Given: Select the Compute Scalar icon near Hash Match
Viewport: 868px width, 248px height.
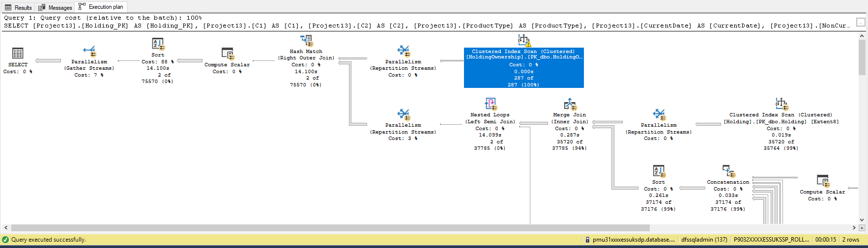Looking at the screenshot, I should [228, 54].
